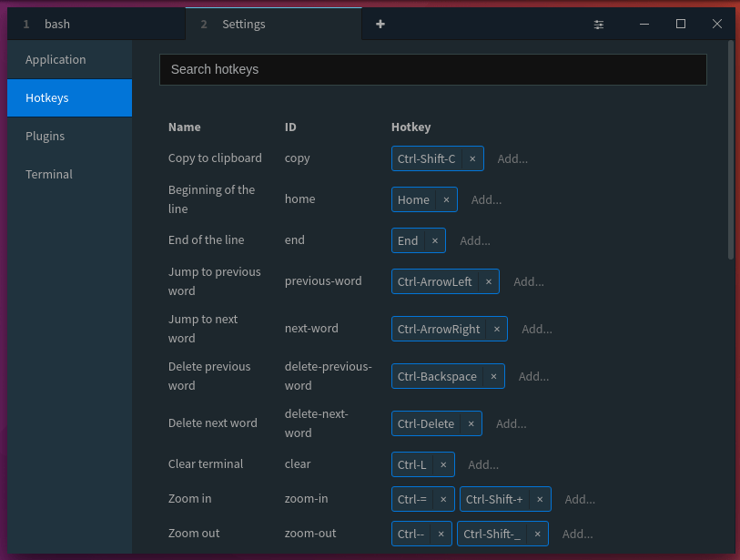The width and height of the screenshot is (740, 560).
Task: Remove the Ctrl-Delete hotkey chip
Action: pyautogui.click(x=471, y=423)
